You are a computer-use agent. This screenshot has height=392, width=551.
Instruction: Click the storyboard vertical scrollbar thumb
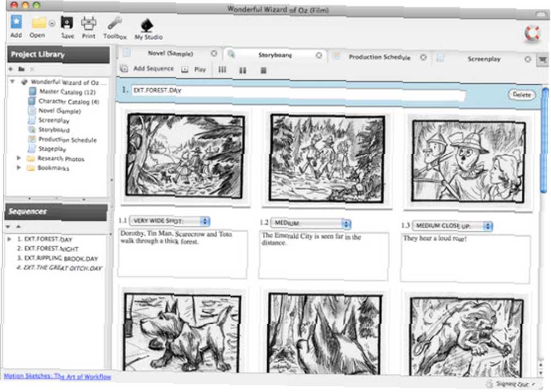(x=545, y=140)
